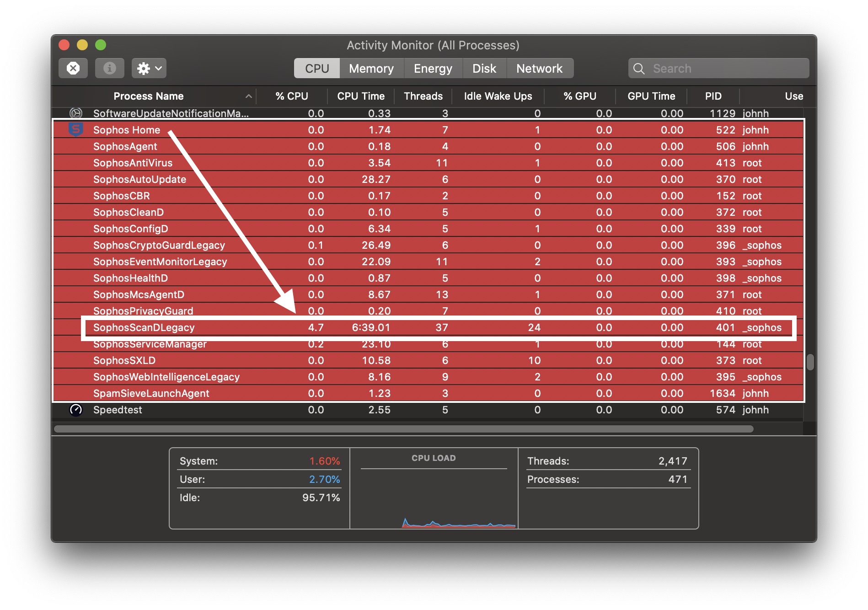Sort processes by CPU Time column
Viewport: 868px width, 610px height.
[360, 96]
